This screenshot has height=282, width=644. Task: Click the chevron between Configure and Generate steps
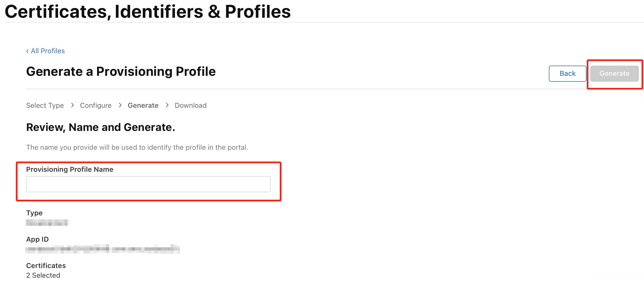(x=120, y=105)
